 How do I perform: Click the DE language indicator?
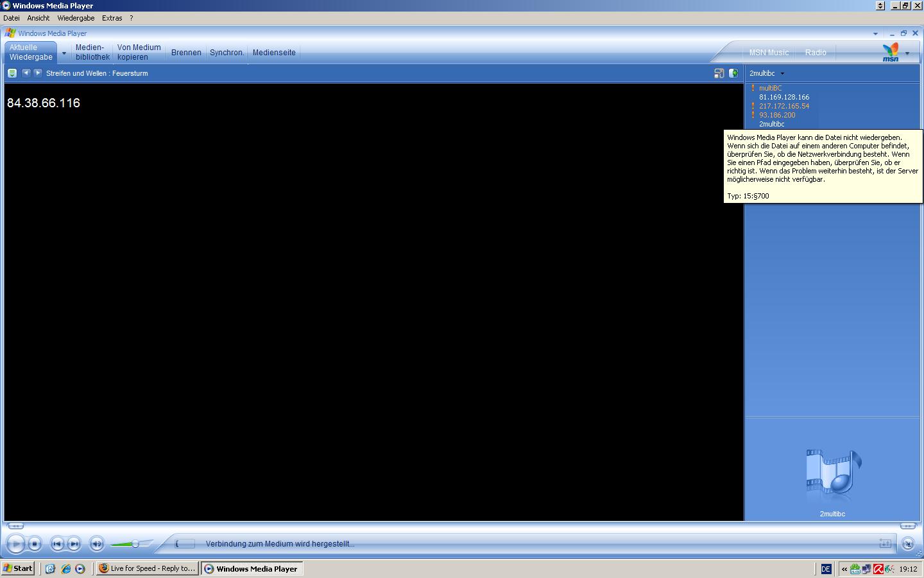click(826, 568)
